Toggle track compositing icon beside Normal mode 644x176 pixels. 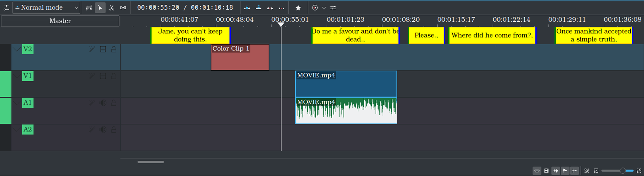pos(89,8)
